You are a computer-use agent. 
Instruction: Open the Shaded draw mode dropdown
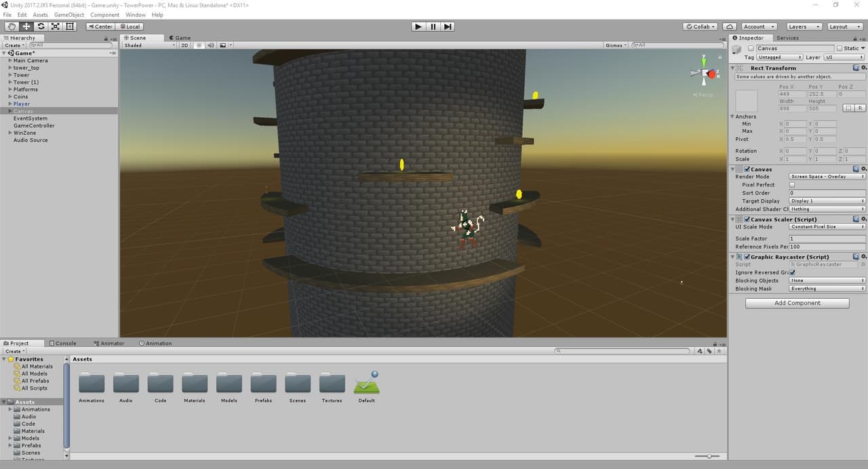point(149,45)
